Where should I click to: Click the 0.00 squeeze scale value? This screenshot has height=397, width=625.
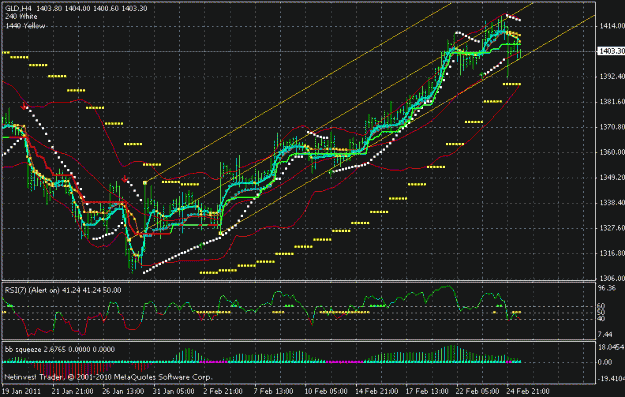click(605, 362)
